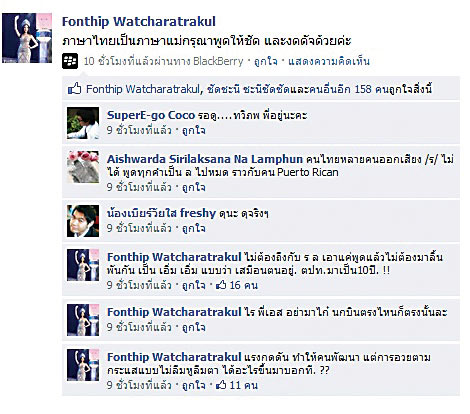Screen dimensions: 470x414
Task: Open น้องเบียร์วัยใส freshy's avatar photo
Action: 83,221
